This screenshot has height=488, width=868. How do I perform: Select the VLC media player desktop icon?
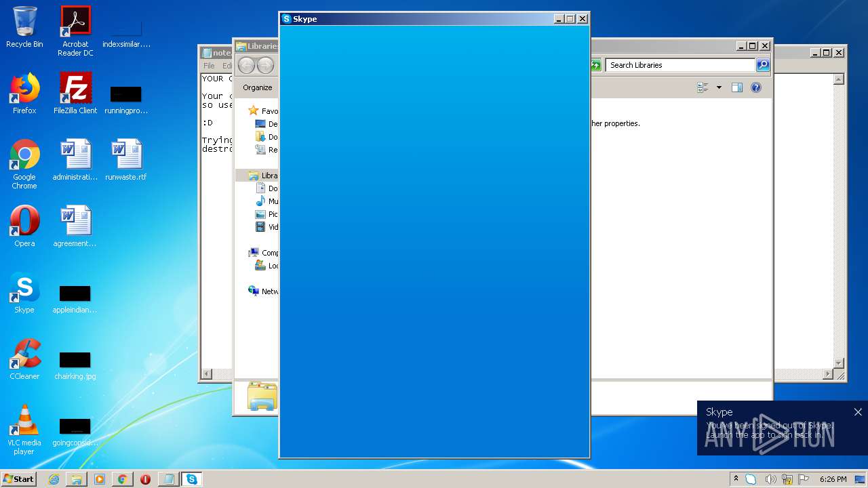[x=24, y=430]
